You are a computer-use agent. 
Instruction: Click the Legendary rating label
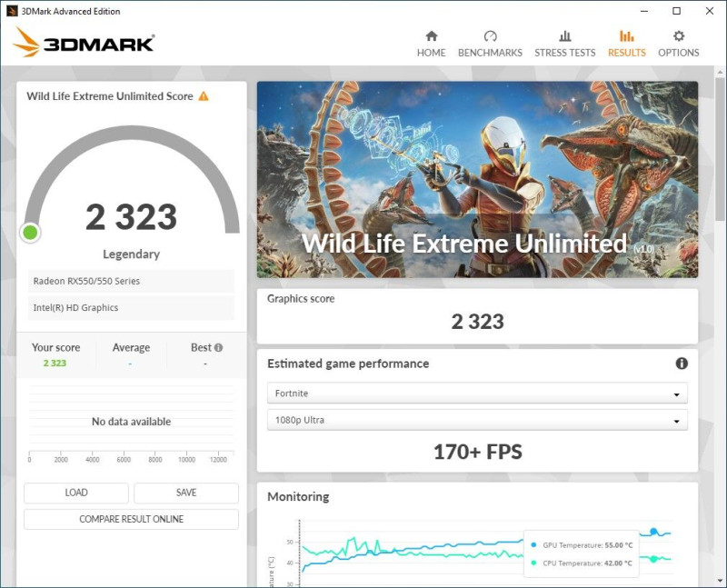[131, 254]
